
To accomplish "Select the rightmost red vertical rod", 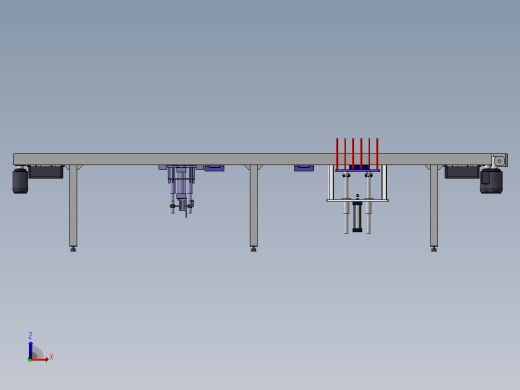I will tap(377, 154).
